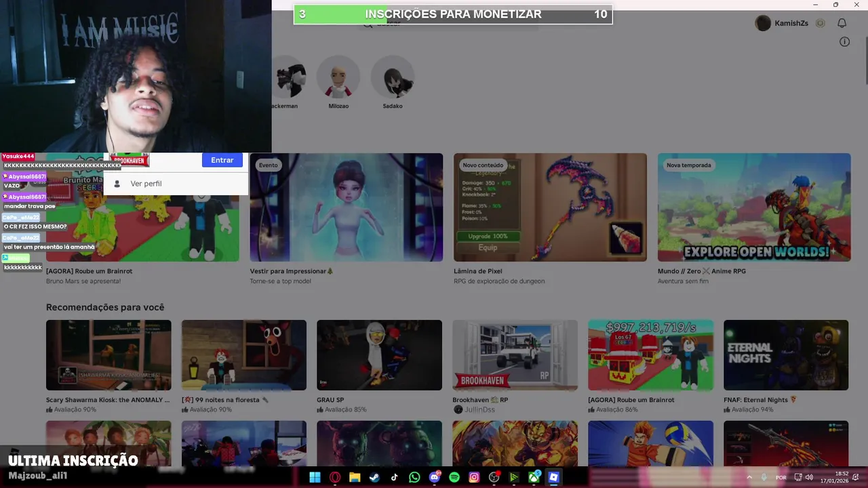Open TikTok from the taskbar
The height and width of the screenshot is (488, 868).
point(394,477)
